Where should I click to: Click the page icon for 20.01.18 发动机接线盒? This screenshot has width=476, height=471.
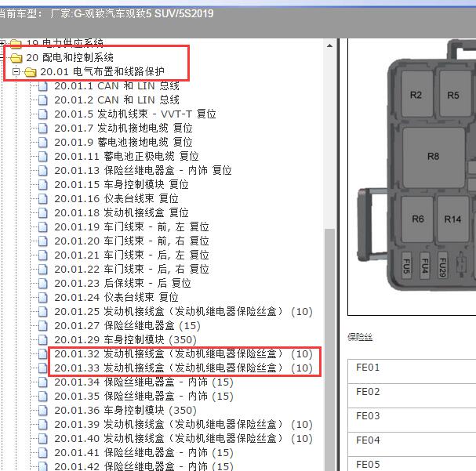coord(43,212)
